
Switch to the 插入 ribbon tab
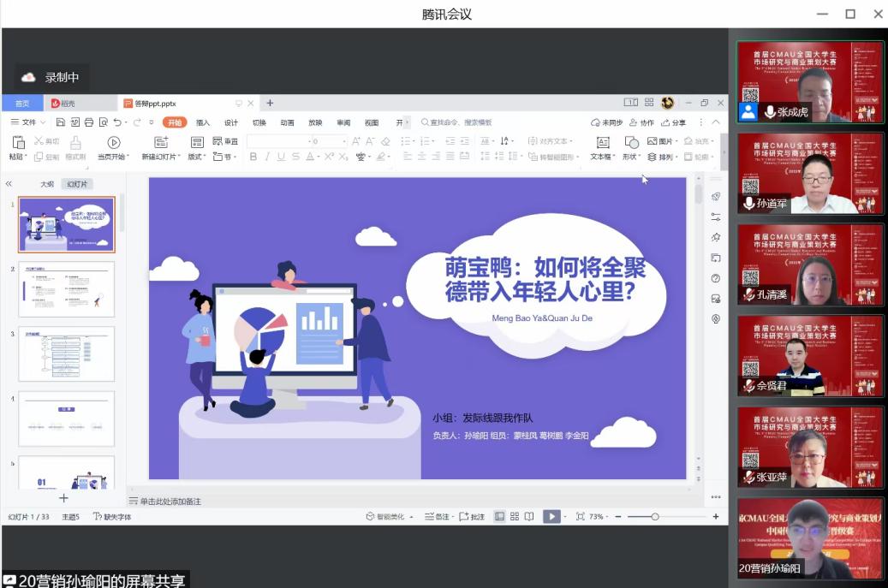click(x=203, y=122)
